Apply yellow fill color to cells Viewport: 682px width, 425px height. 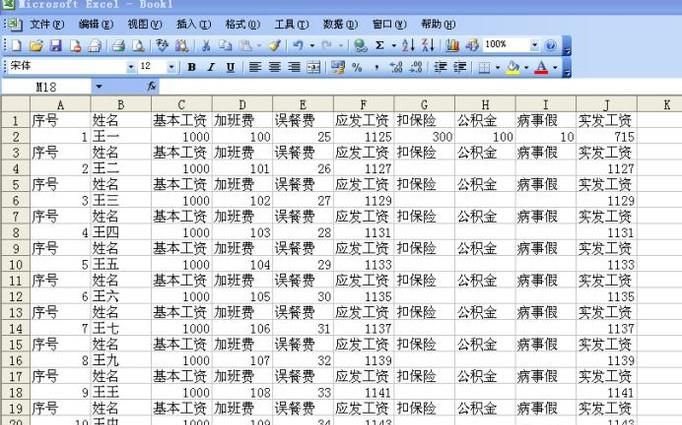click(513, 67)
